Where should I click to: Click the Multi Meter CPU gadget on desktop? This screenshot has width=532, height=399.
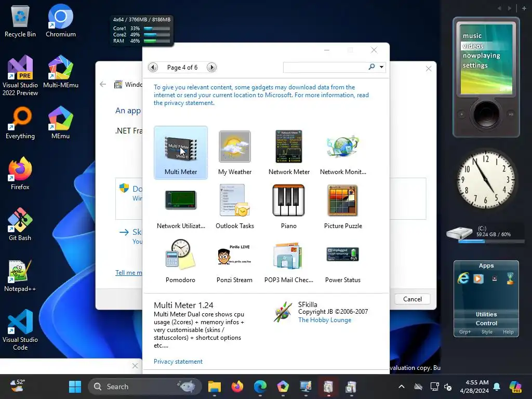click(141, 30)
